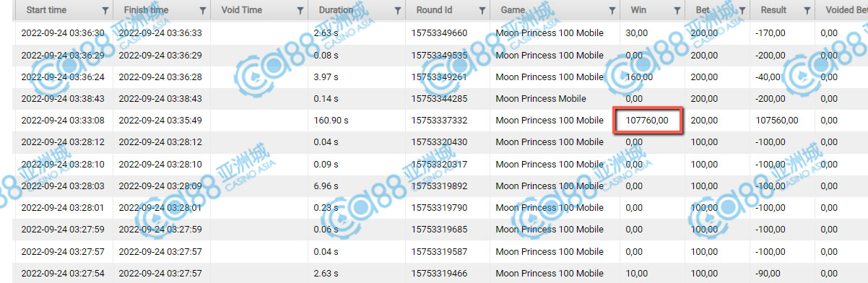The image size is (868, 283).
Task: Open filter icon on Result column
Action: [x=806, y=11]
